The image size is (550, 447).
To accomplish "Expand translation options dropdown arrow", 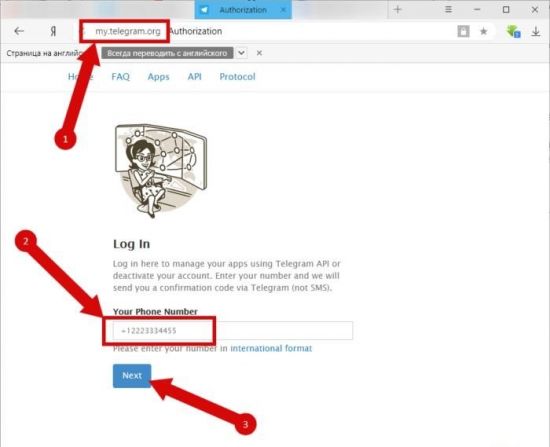I will click(241, 53).
